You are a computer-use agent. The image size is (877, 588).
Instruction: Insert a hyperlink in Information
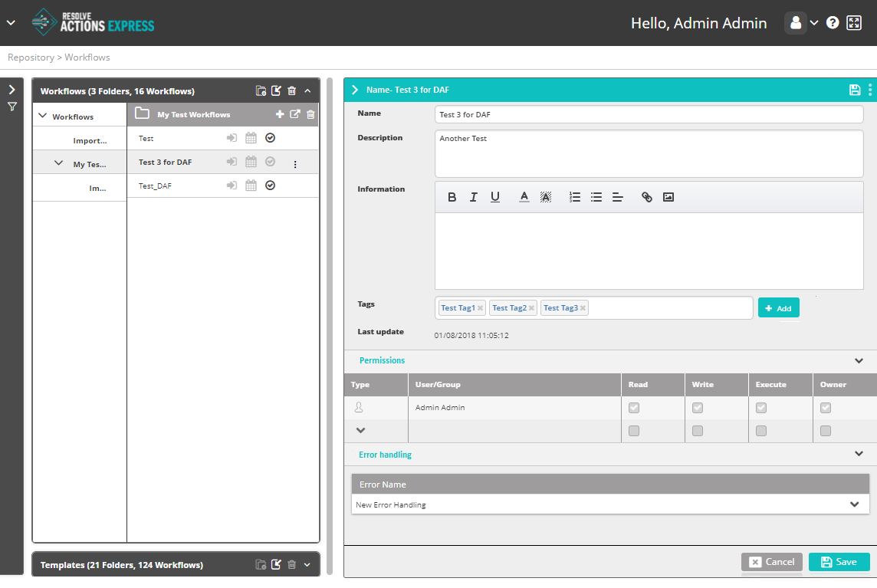(x=646, y=197)
